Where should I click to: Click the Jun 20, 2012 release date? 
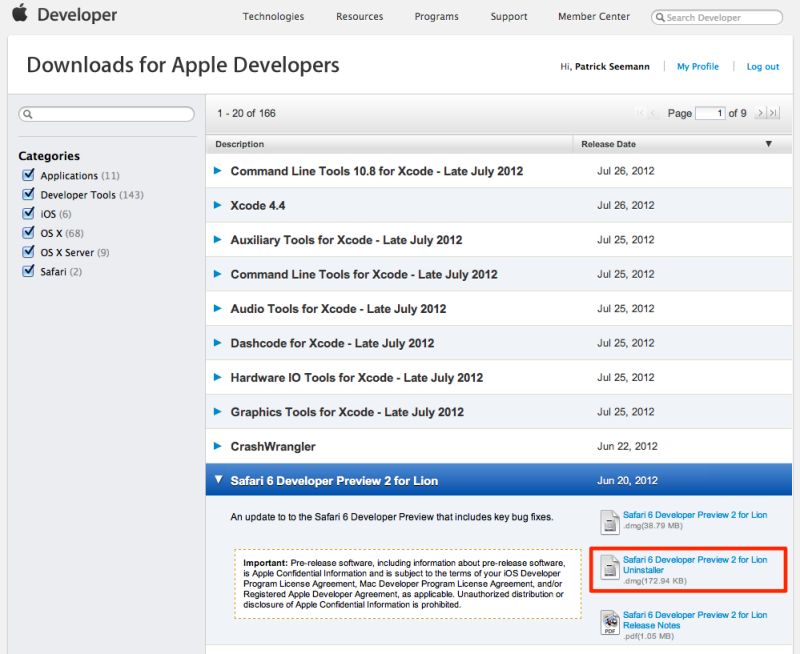(x=627, y=481)
